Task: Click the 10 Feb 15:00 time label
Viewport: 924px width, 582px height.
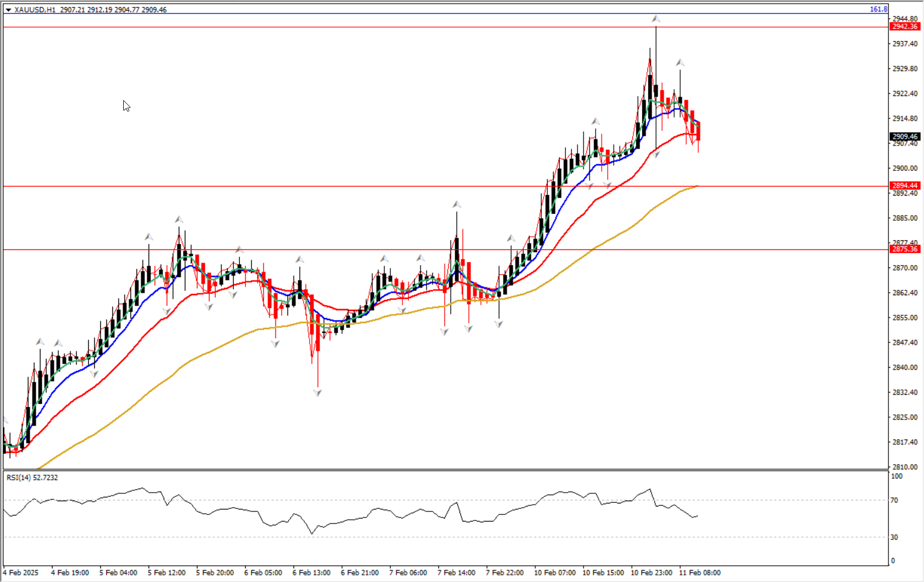Action: click(x=603, y=572)
